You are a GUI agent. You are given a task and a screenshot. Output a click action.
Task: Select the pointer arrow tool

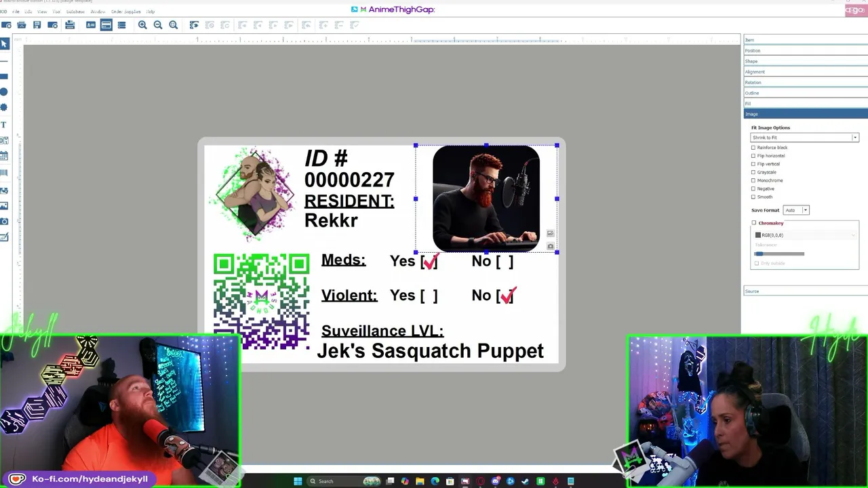click(4, 44)
